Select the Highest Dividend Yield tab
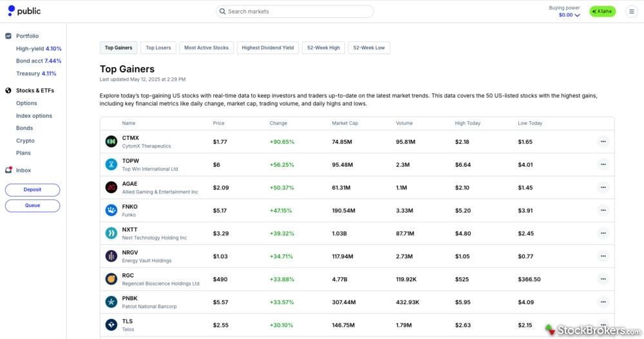The height and width of the screenshot is (339, 644). (x=268, y=48)
